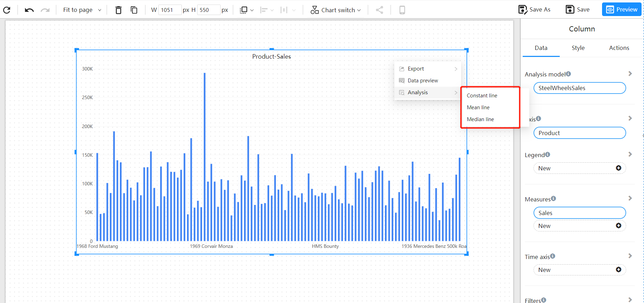This screenshot has width=644, height=303.
Task: Add new Measures field with plus icon
Action: (x=618, y=226)
